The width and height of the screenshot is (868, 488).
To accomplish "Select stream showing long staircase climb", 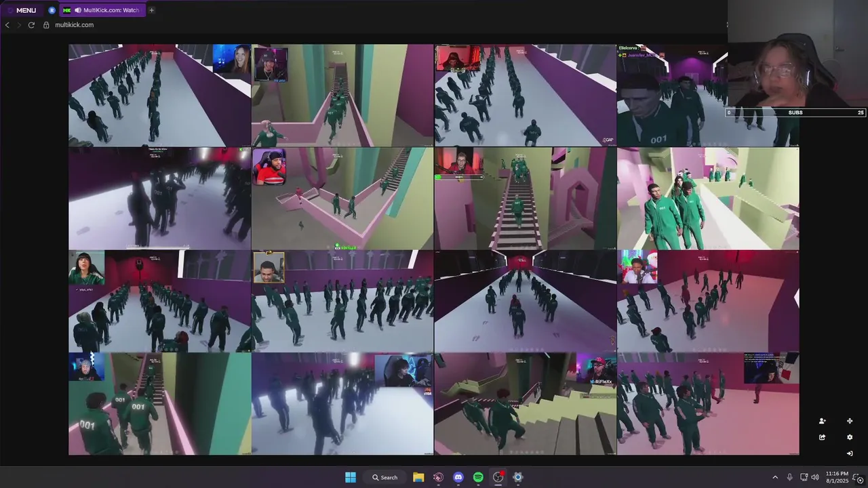I will [x=525, y=199].
